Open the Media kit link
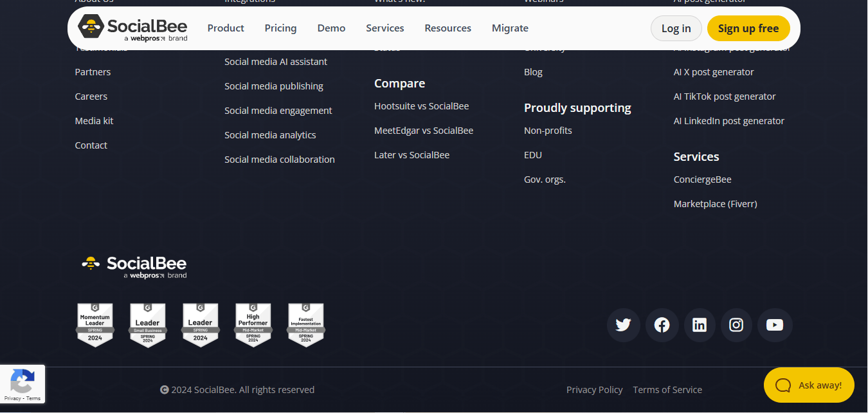 point(94,121)
